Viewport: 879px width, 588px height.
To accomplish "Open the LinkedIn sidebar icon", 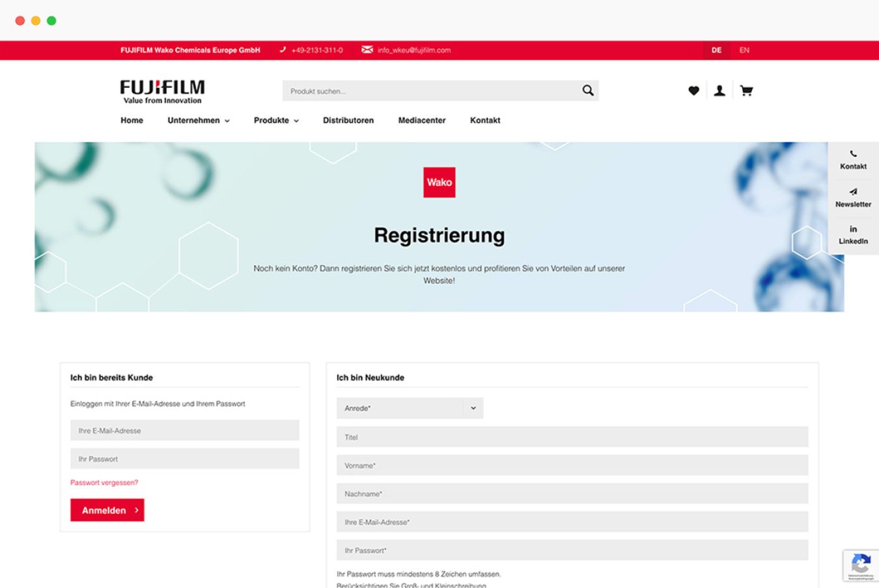I will 853,234.
